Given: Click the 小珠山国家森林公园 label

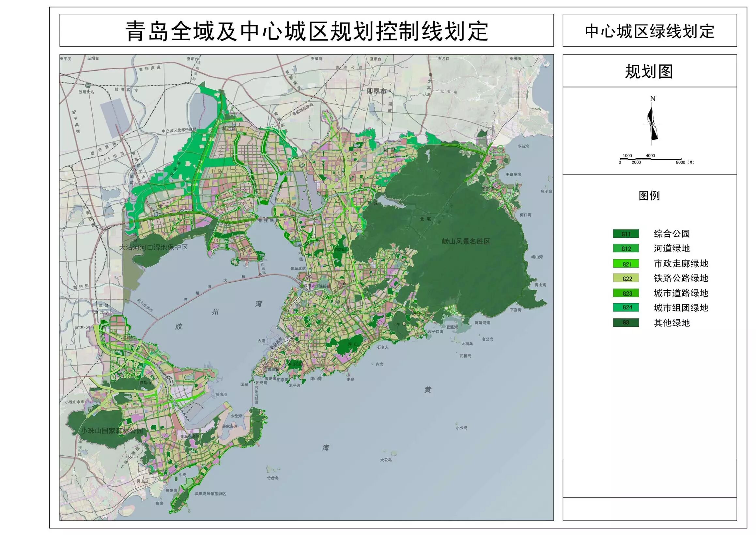Looking at the screenshot, I should 112,431.
